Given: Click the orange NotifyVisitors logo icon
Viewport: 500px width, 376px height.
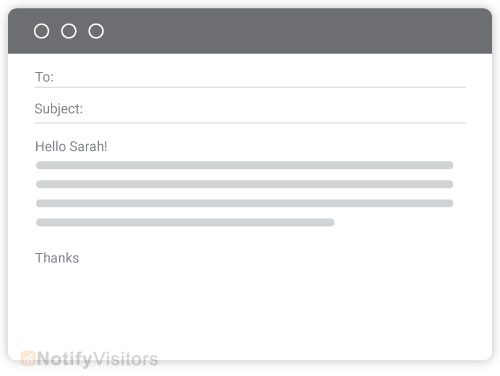Looking at the screenshot, I should [28, 359].
